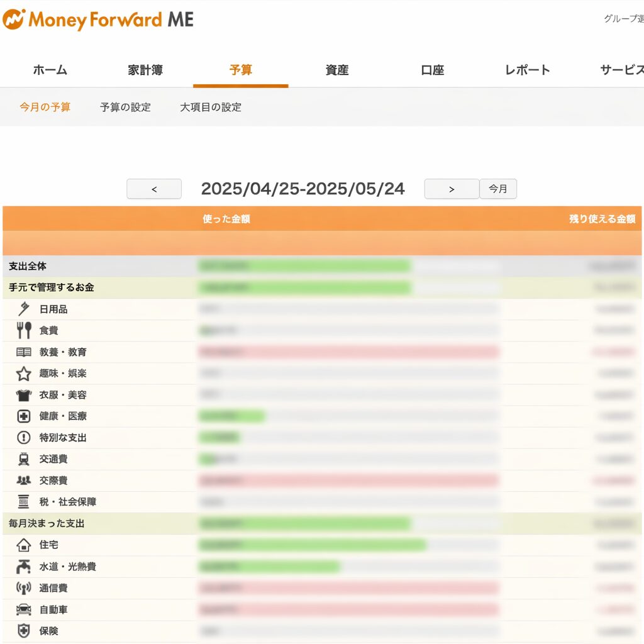Click the 住宅 house icon
This screenshot has width=644, height=644.
(24, 545)
